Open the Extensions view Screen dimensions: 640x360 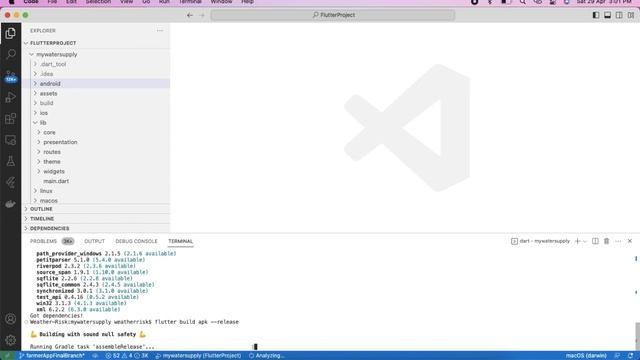[11, 119]
